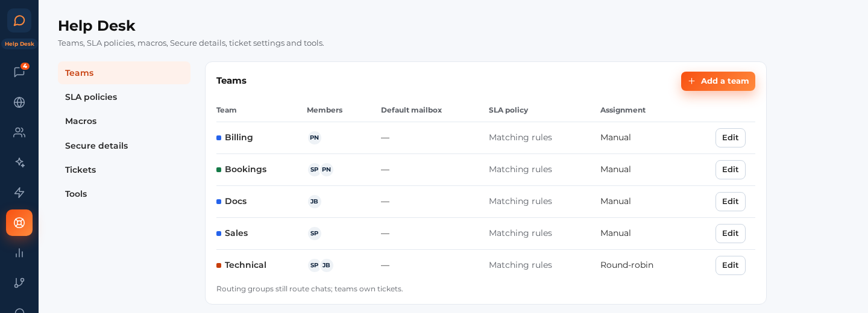Screen dimensions: 868x313
Task: Select the Sales team name
Action: coord(236,233)
